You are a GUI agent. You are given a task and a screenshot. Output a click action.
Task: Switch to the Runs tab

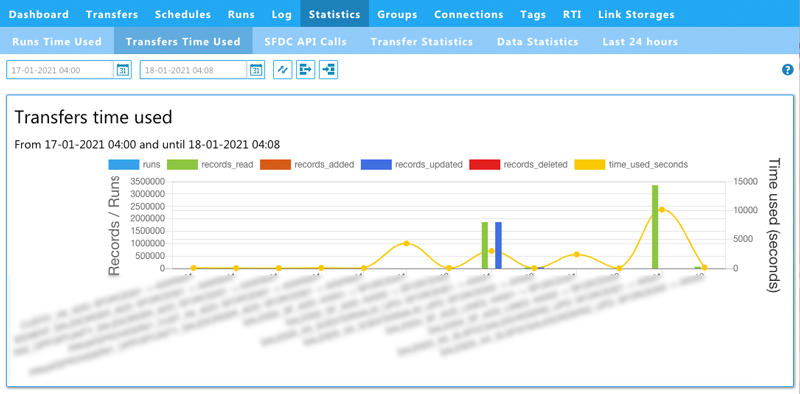coord(241,14)
